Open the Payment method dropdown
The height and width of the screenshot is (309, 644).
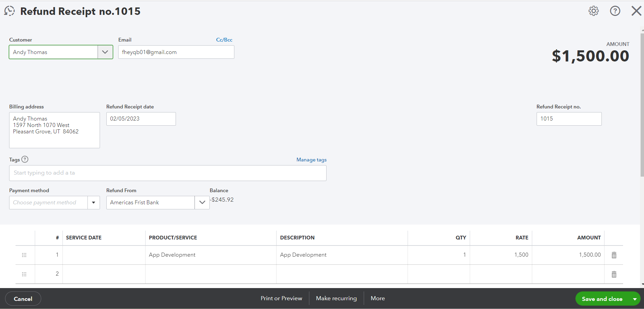(x=94, y=203)
